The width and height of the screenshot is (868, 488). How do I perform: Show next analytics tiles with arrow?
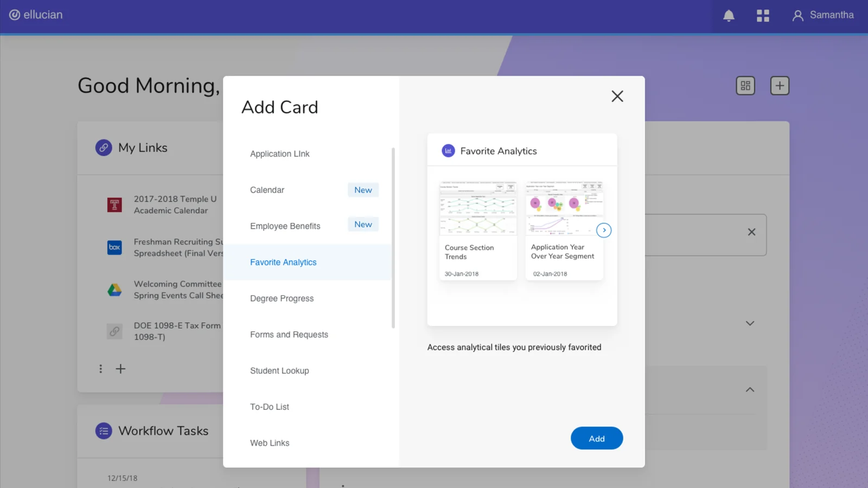coord(604,230)
